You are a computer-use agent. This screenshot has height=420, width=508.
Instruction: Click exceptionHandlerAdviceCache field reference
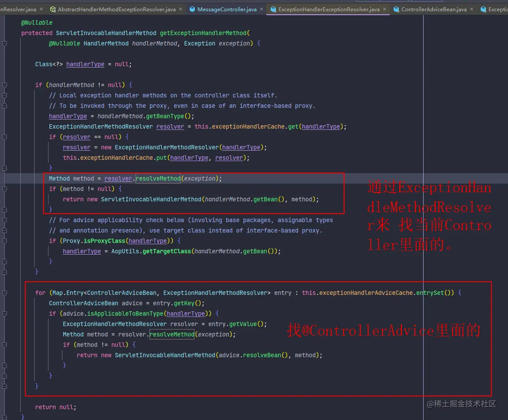[366, 293]
